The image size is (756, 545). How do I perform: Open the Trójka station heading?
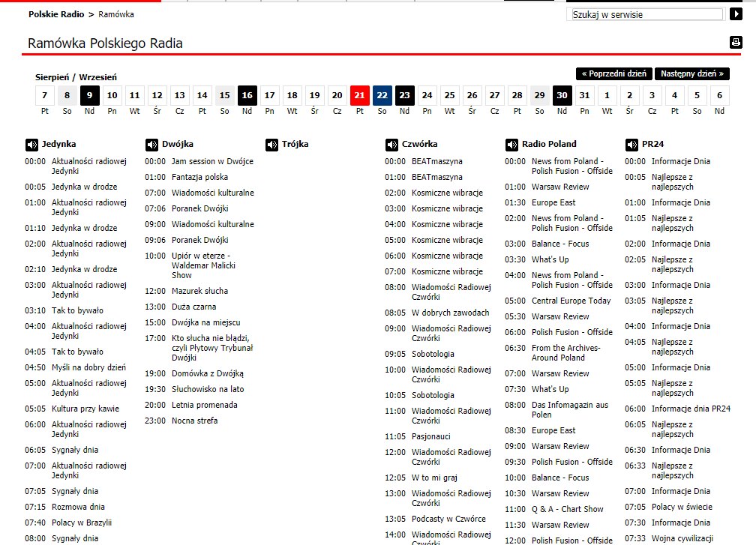click(x=295, y=144)
